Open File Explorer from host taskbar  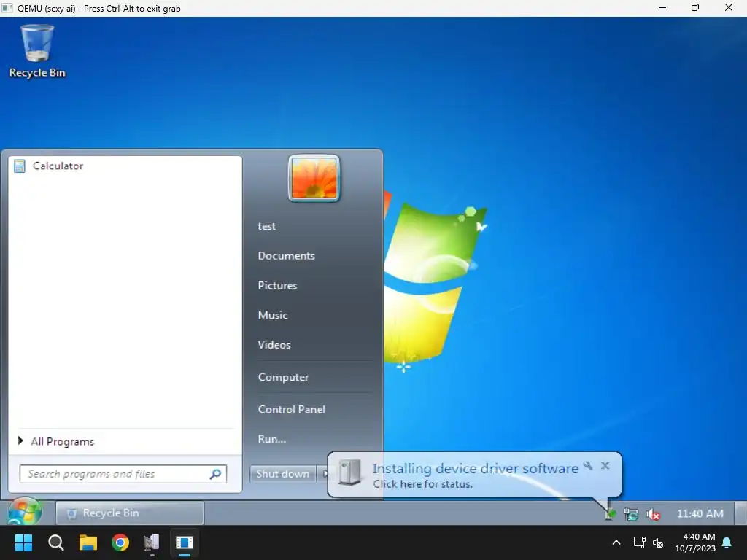point(88,542)
